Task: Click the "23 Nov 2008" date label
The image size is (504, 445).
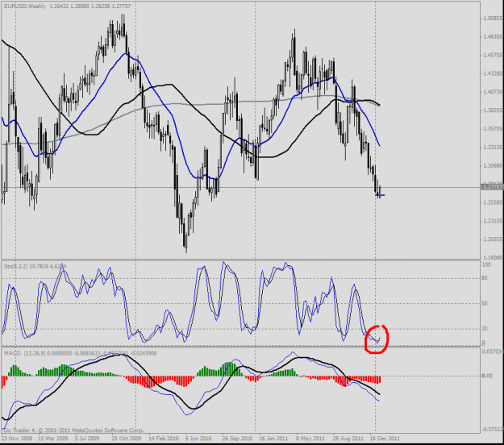Action: point(17,439)
